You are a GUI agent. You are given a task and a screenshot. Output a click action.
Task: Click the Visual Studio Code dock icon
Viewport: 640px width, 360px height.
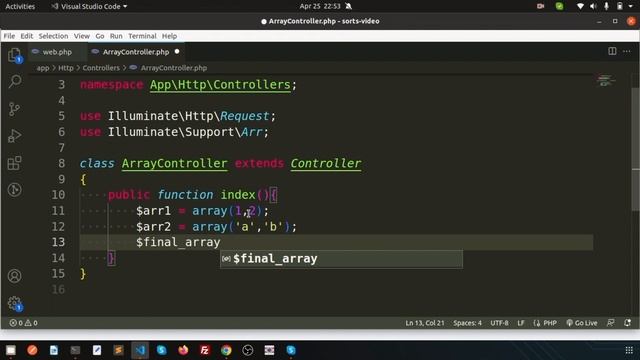coord(140,350)
